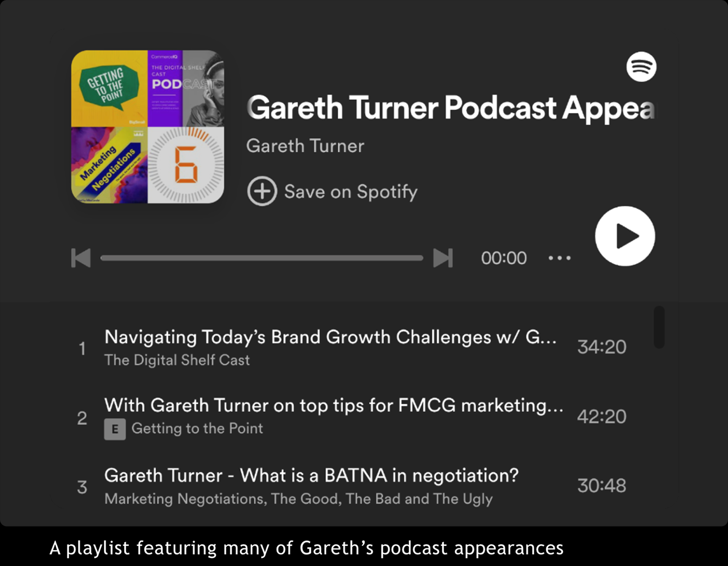
Task: Click the 30:48 duration of track 3
Action: (x=602, y=486)
